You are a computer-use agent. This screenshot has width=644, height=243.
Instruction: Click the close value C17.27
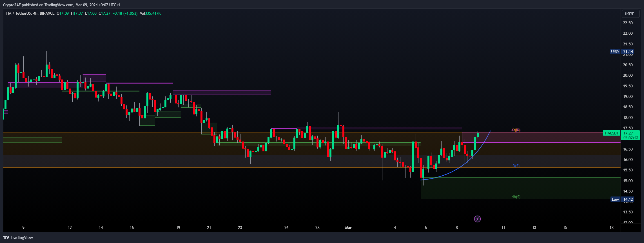(104, 13)
